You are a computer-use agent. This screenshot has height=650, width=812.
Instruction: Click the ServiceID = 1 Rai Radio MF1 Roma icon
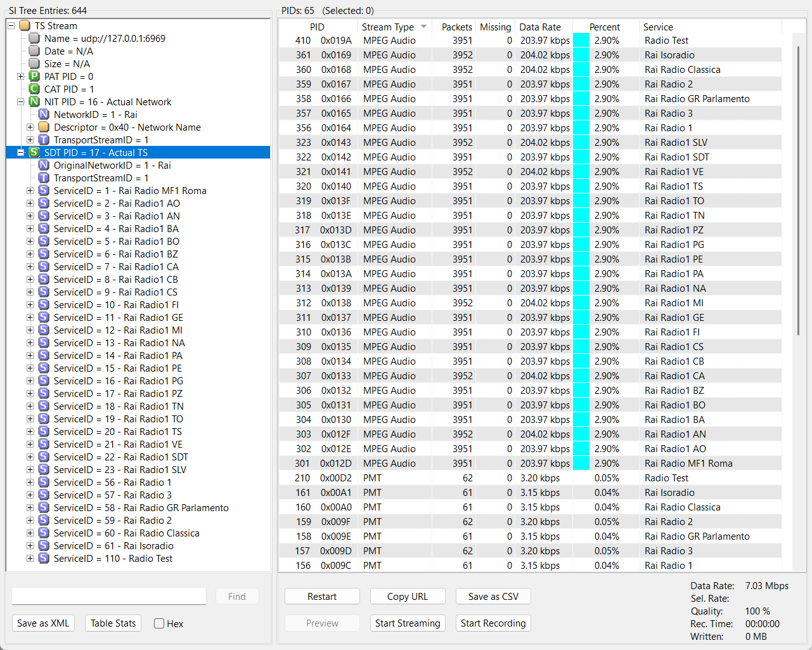click(44, 191)
